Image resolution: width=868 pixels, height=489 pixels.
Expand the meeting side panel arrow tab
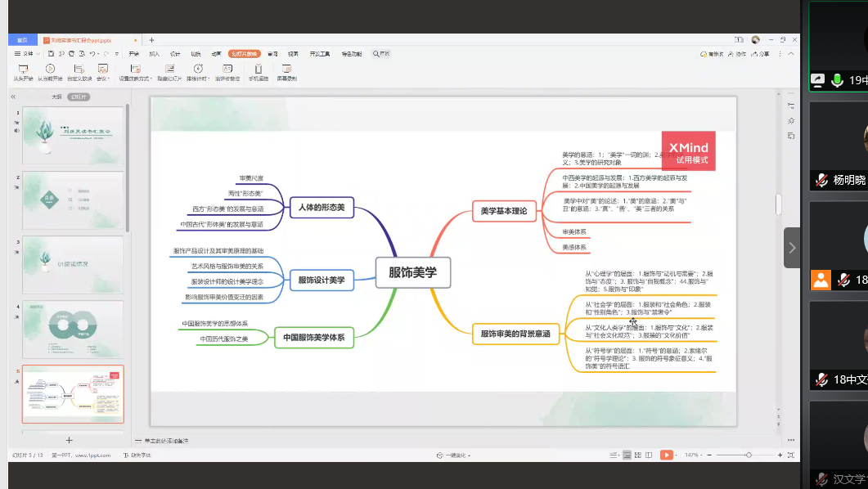coord(792,247)
